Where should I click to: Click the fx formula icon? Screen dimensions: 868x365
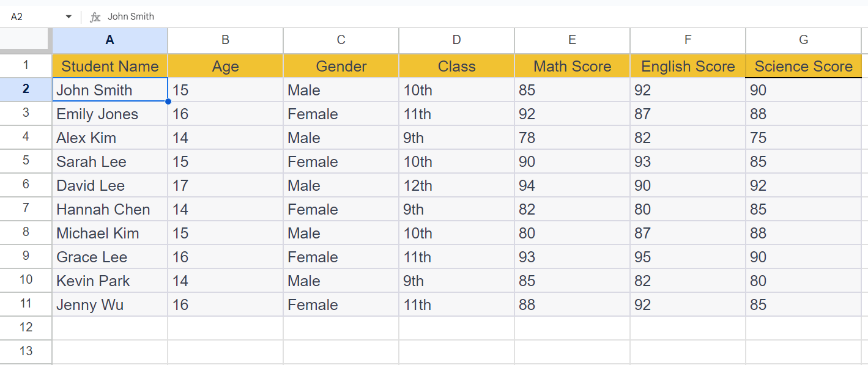pos(95,17)
